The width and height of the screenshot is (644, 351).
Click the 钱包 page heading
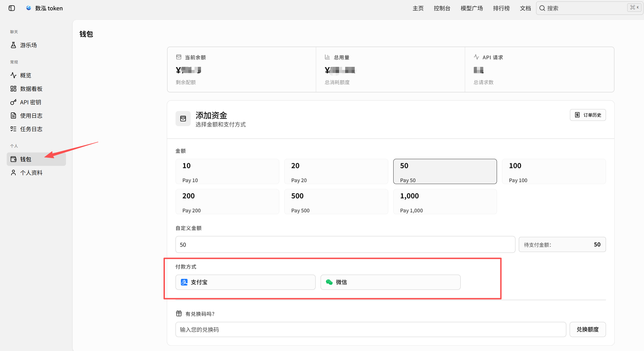[x=86, y=34]
